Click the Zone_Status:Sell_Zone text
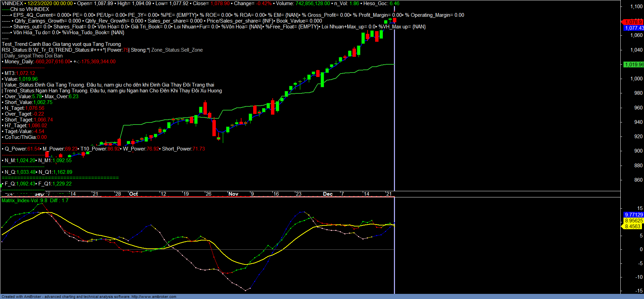The width and height of the screenshot is (644, 299). click(x=177, y=50)
